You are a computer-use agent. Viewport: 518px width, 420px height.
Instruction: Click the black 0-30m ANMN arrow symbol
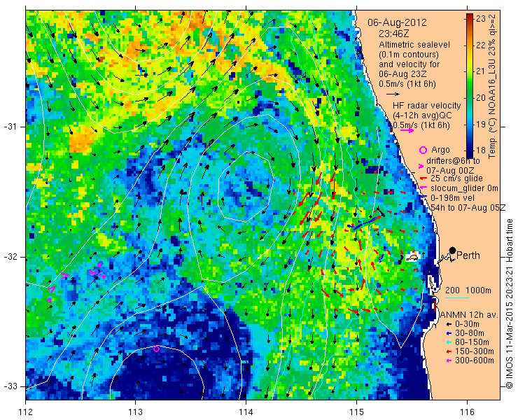tap(449, 324)
